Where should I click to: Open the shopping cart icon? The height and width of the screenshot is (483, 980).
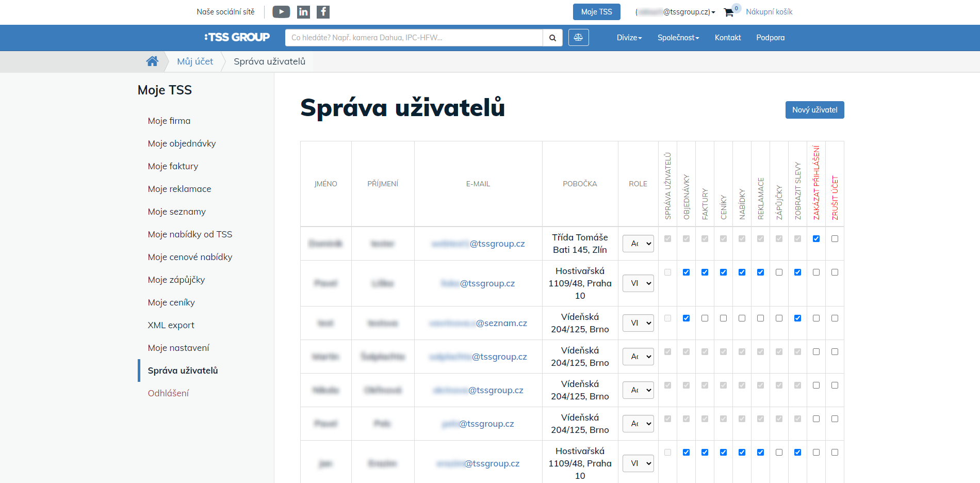tap(728, 12)
